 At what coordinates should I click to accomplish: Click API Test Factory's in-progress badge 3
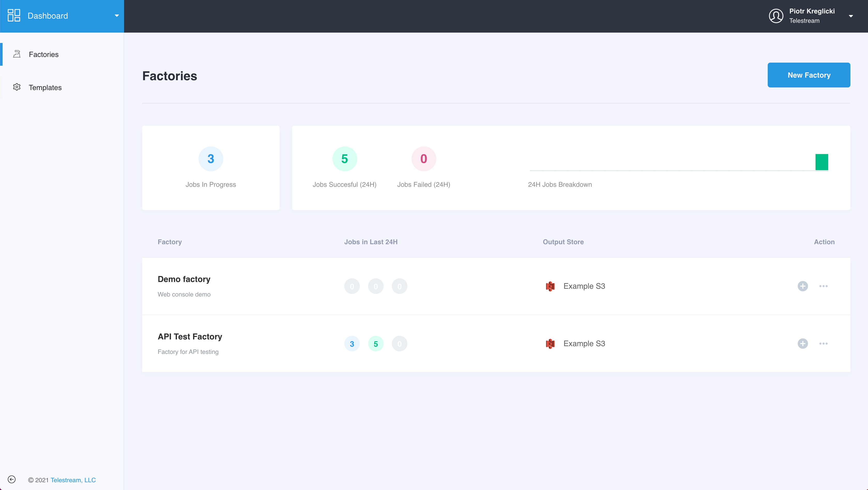pyautogui.click(x=352, y=344)
